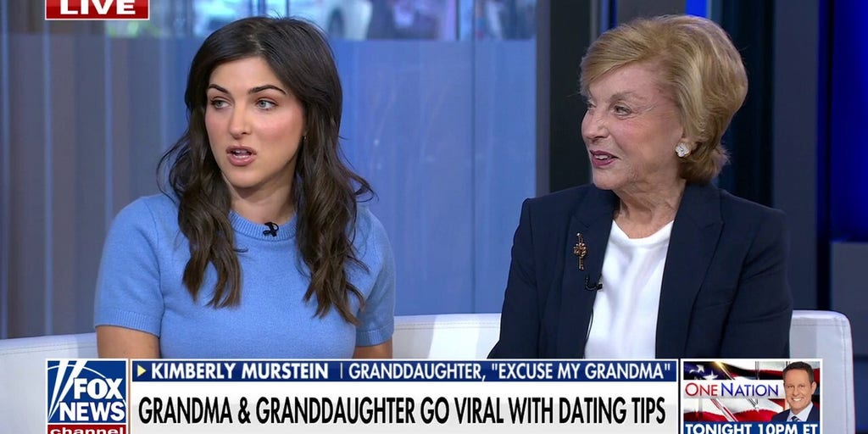Click the pearl earring on the older woman
The height and width of the screenshot is (434, 868).
tap(682, 149)
